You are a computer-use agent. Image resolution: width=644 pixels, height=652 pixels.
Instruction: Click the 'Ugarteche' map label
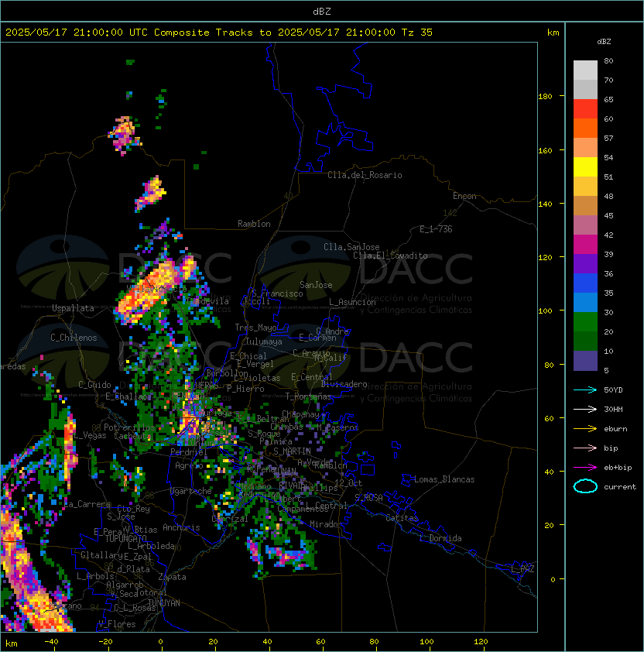coord(190,491)
